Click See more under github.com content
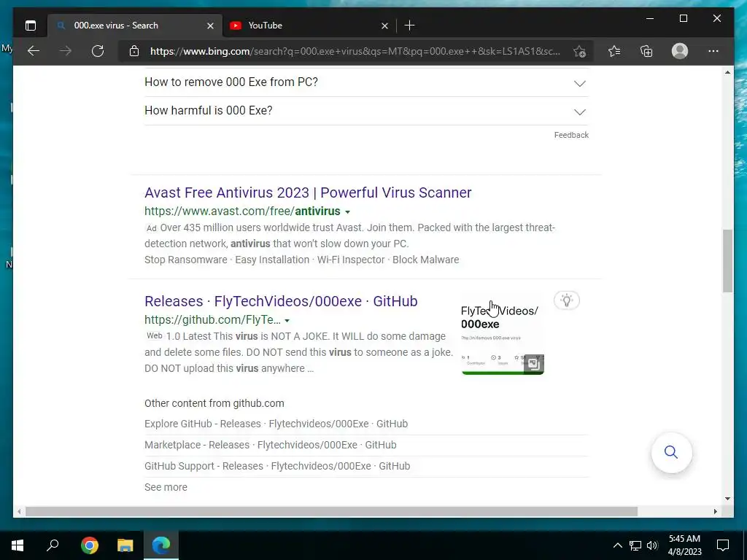This screenshot has height=560, width=747. coord(166,487)
